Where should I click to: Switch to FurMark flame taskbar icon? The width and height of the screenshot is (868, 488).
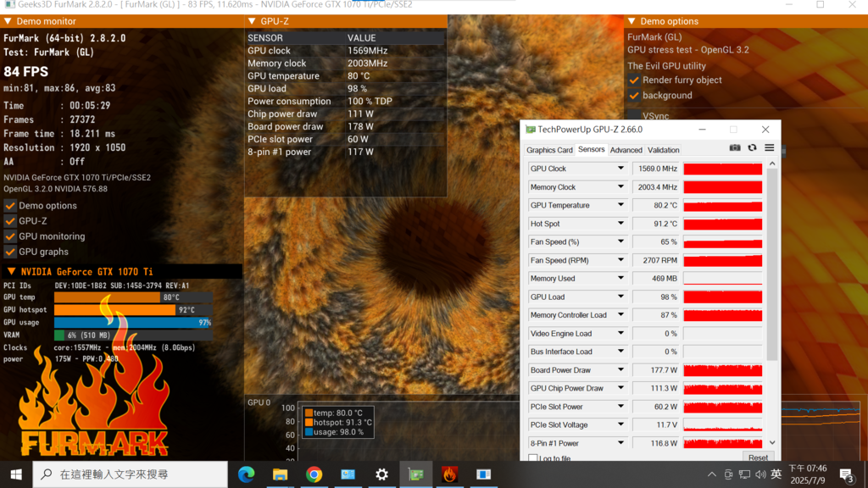click(x=449, y=474)
